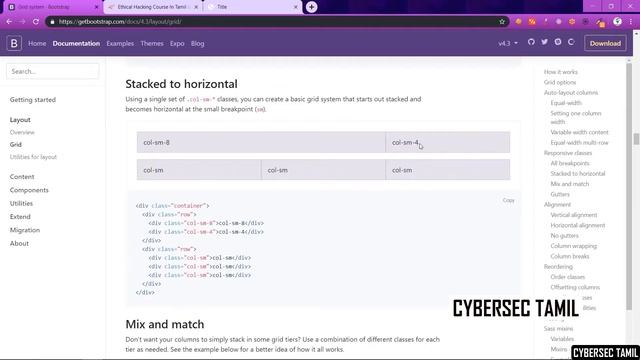
Task: Jump to Column wrapping in contents
Action: (x=573, y=246)
